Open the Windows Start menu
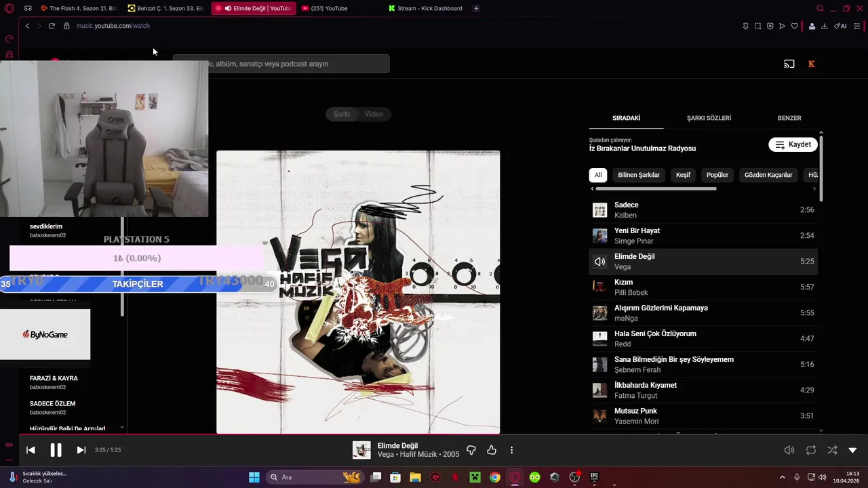This screenshot has height=488, width=868. point(254,477)
